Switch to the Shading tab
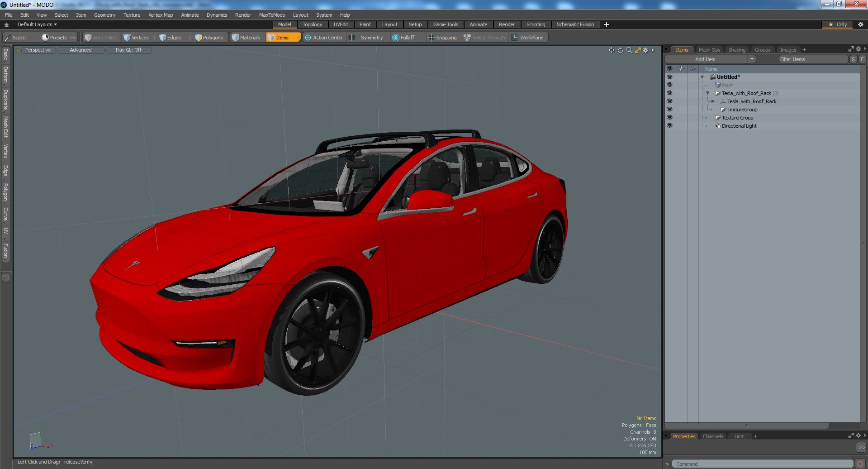868x469 pixels. [x=737, y=50]
